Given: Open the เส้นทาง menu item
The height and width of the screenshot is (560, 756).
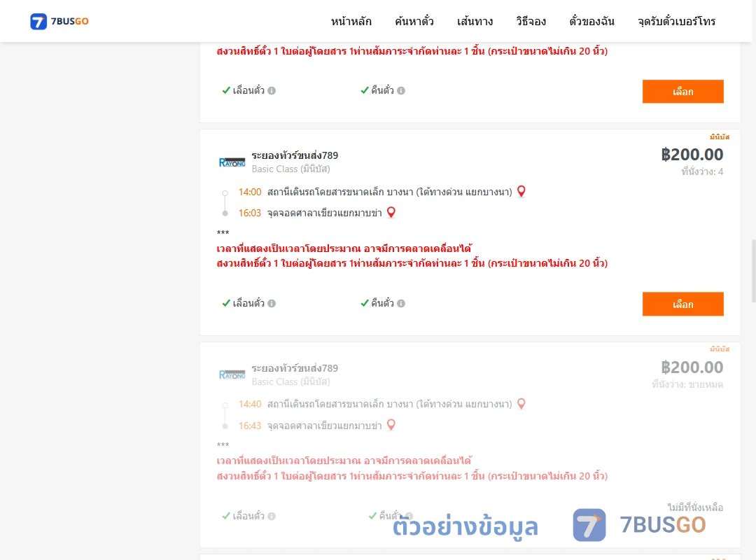Looking at the screenshot, I should pos(475,21).
